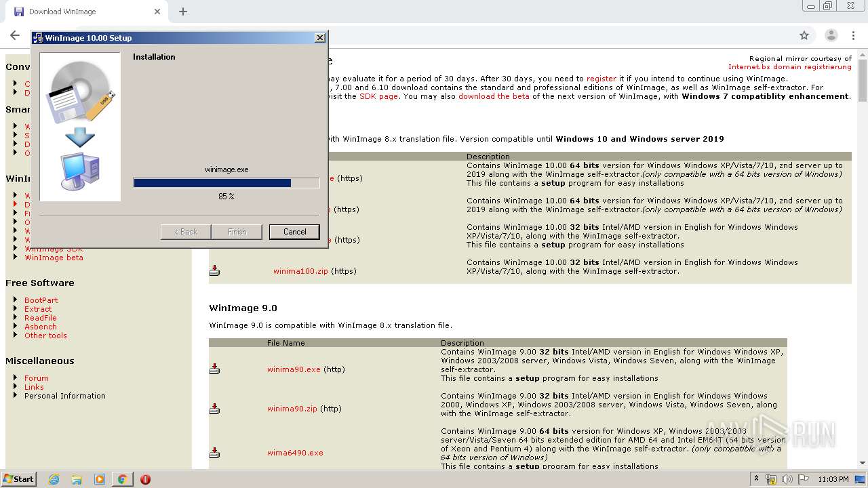Open the Forum link under Miscellaneous

click(37, 378)
